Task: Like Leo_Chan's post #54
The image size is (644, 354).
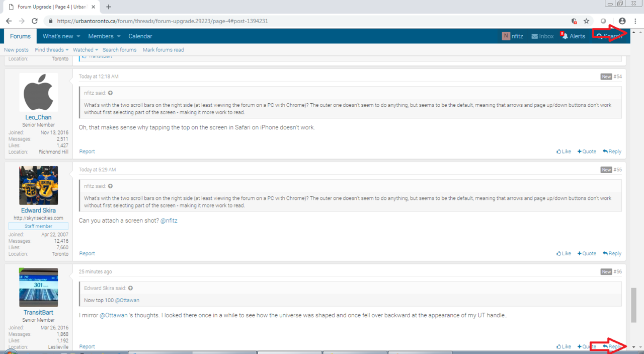Action: [x=563, y=152]
